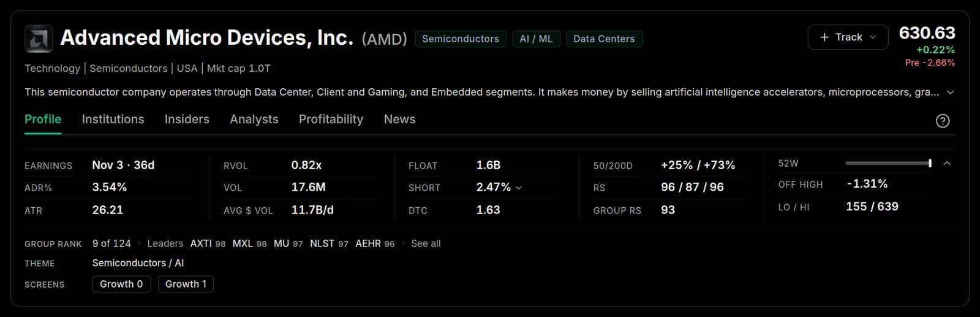Open the Institutions tab

tap(113, 120)
